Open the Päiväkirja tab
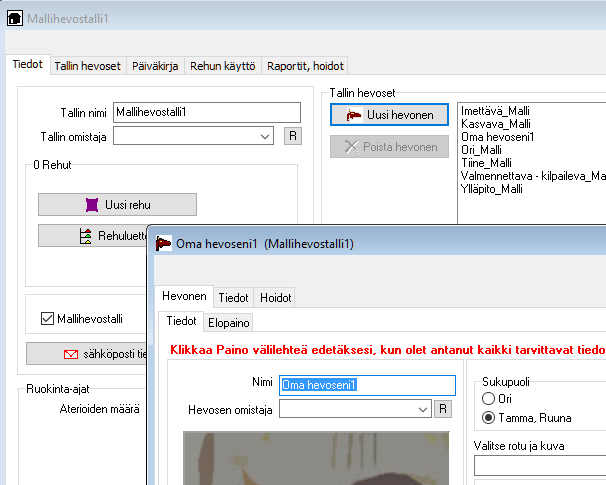 tap(155, 66)
